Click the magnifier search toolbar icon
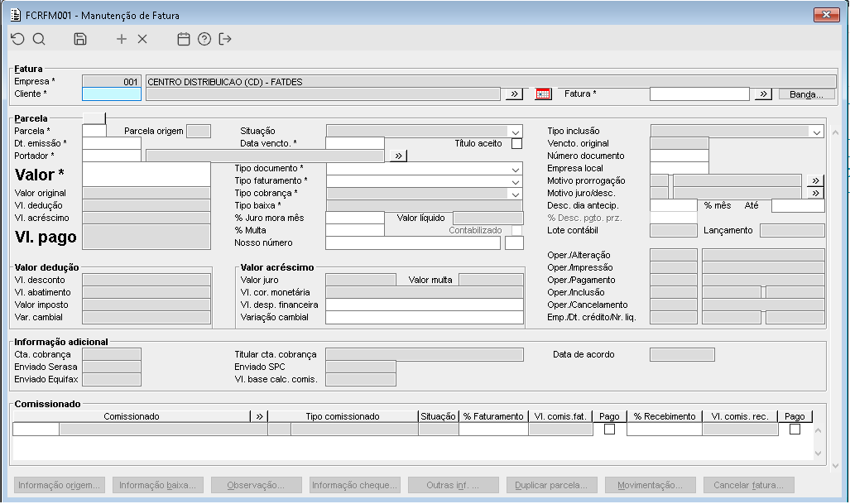The height and width of the screenshot is (504, 850). point(39,39)
